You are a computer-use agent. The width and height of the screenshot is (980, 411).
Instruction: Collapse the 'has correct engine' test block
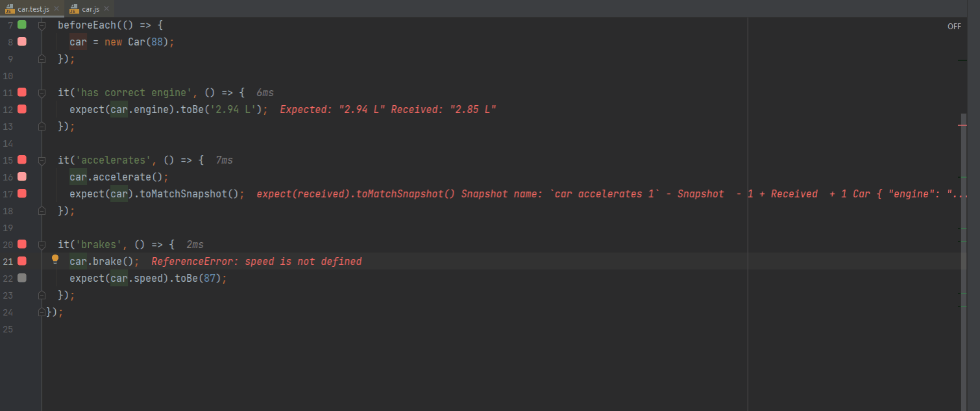[42, 93]
